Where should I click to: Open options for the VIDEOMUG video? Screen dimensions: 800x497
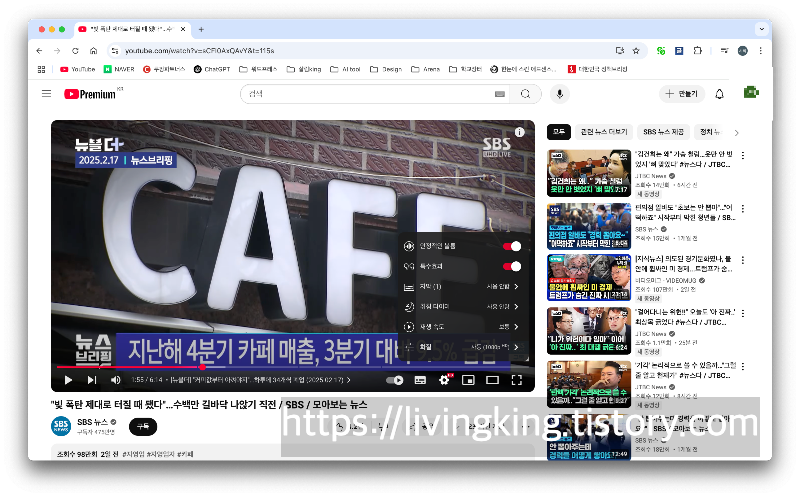[743, 260]
